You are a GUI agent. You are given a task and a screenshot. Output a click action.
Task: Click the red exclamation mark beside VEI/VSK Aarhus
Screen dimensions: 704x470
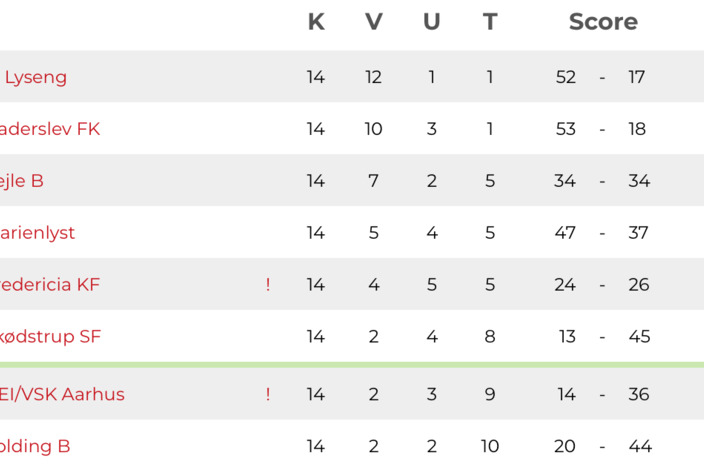[x=268, y=394]
